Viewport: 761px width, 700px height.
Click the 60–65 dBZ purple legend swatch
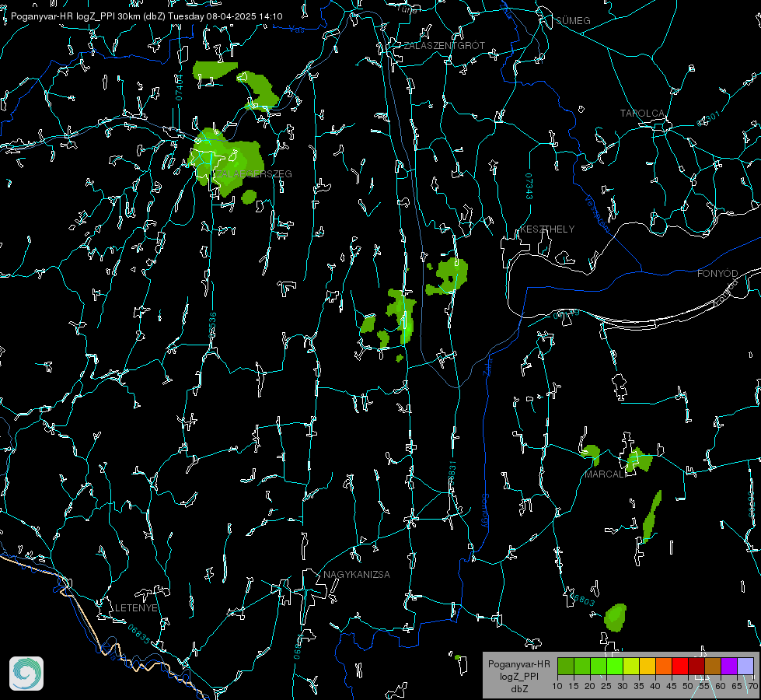[729, 667]
